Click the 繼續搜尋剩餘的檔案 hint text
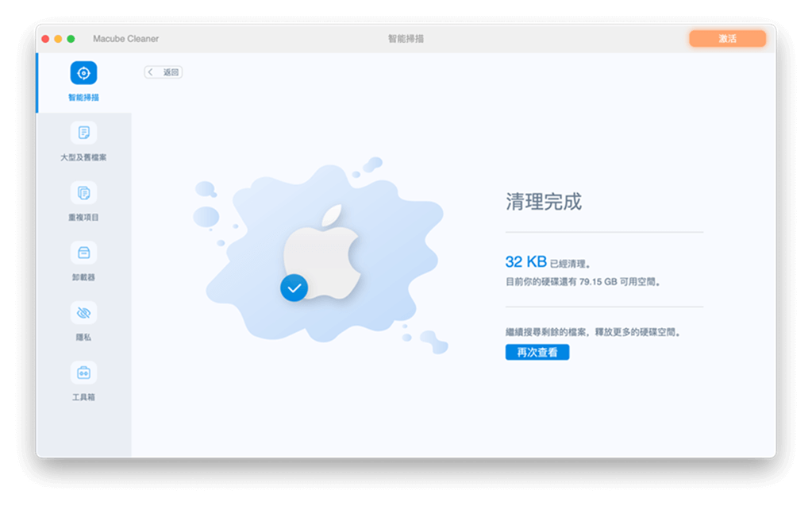Viewport: 812px width, 506px height. [593, 332]
